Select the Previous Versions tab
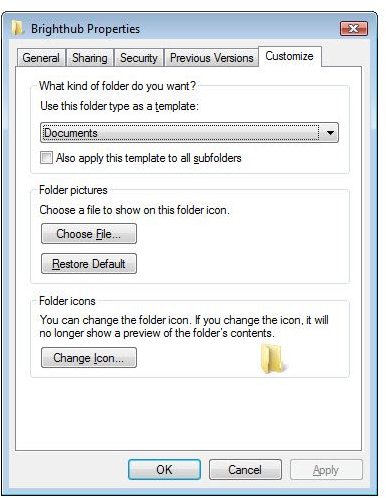The image size is (386, 498). 212,58
